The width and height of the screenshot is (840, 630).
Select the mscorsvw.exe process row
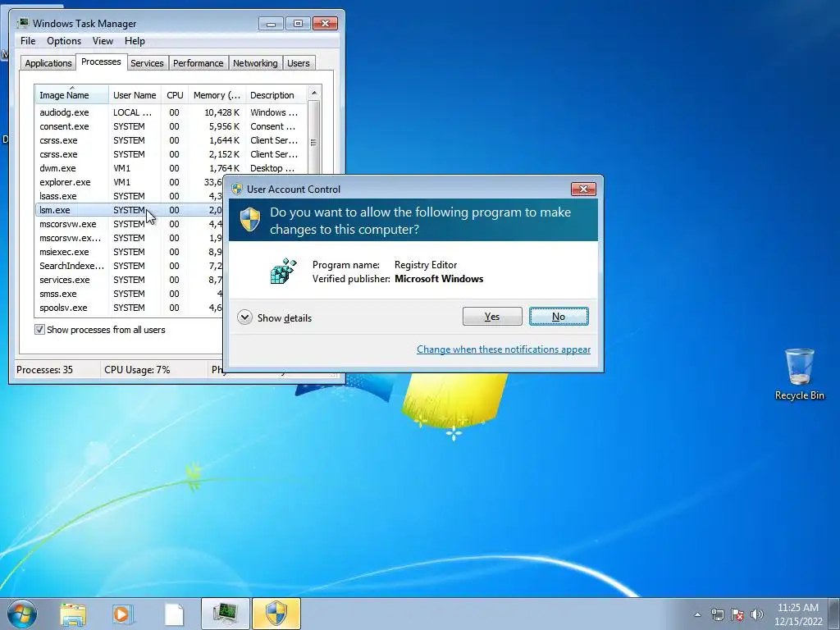[x=129, y=224]
